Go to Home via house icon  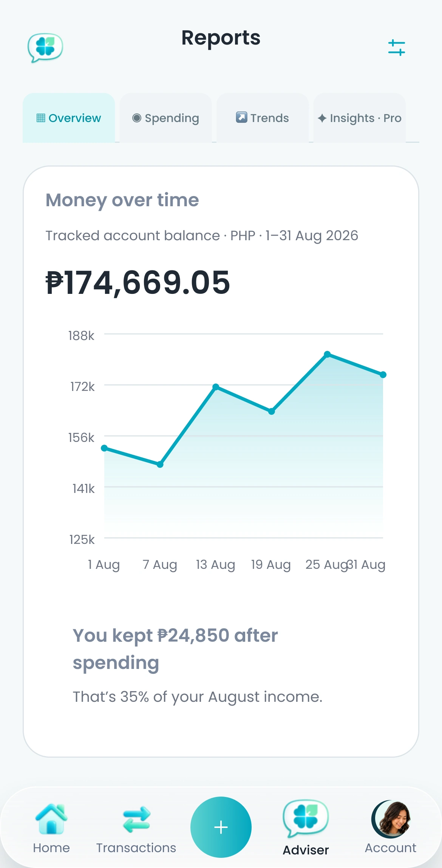(51, 819)
